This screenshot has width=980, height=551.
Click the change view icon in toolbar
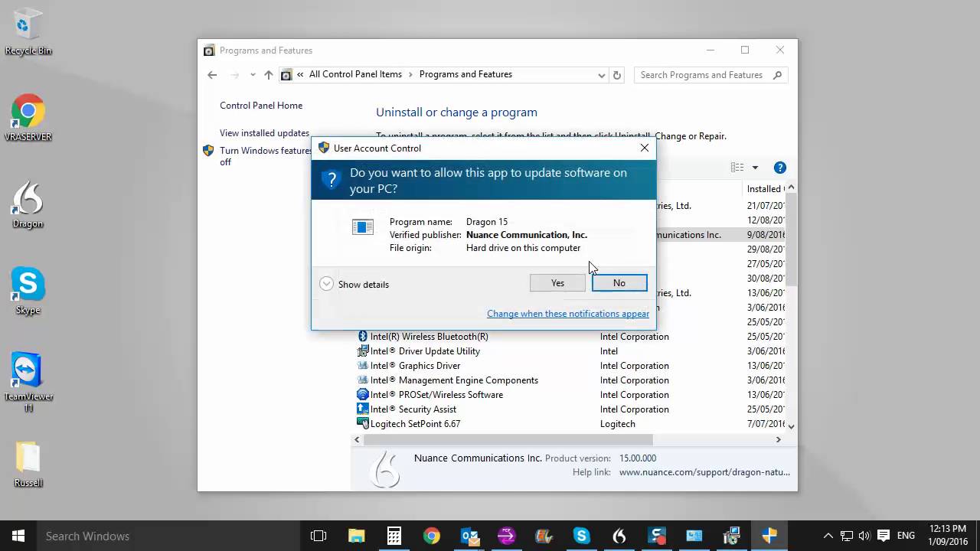[x=737, y=168]
